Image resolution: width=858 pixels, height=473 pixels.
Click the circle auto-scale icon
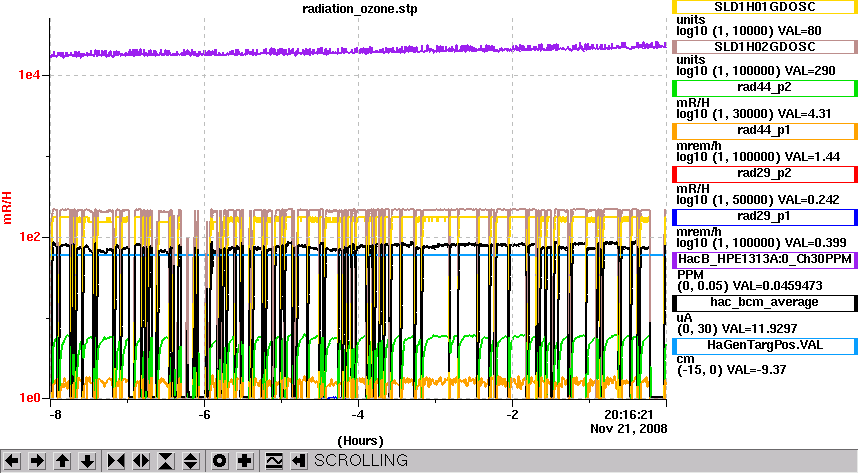[x=219, y=461]
